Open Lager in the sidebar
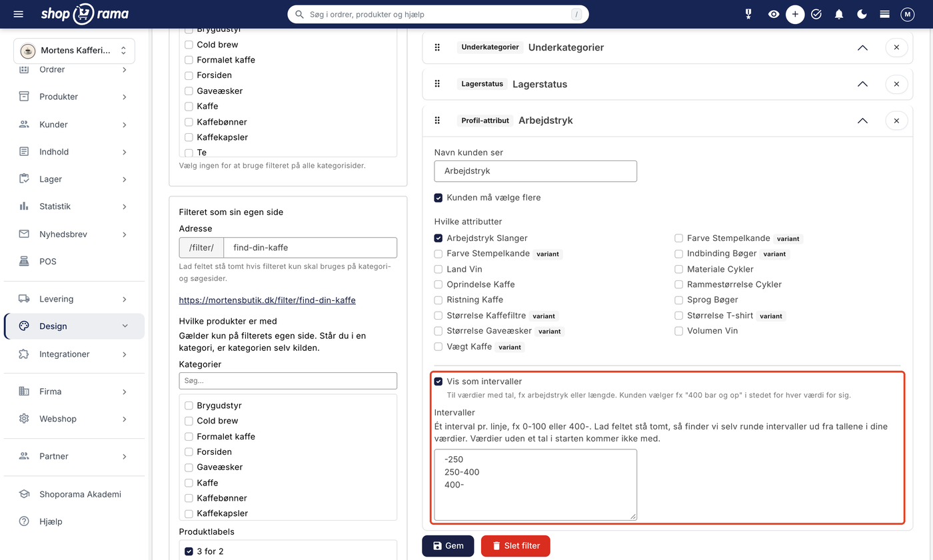The width and height of the screenshot is (933, 560). 74,179
